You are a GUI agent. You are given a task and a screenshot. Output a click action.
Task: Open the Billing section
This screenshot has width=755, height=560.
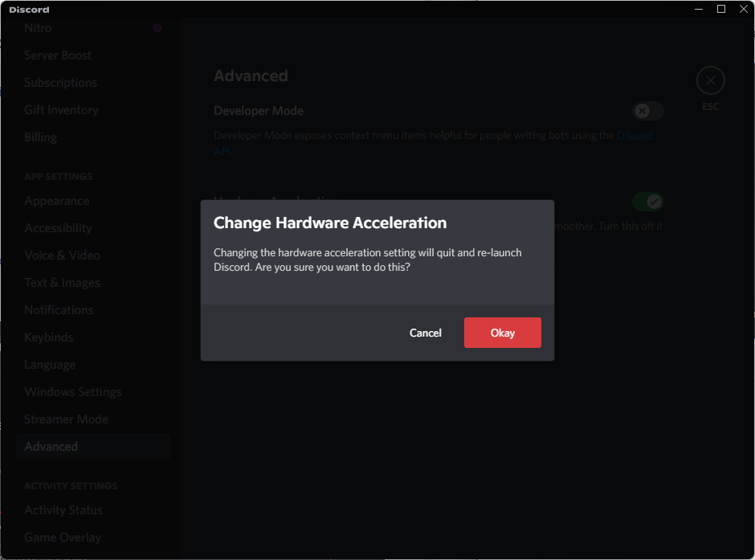tap(40, 137)
